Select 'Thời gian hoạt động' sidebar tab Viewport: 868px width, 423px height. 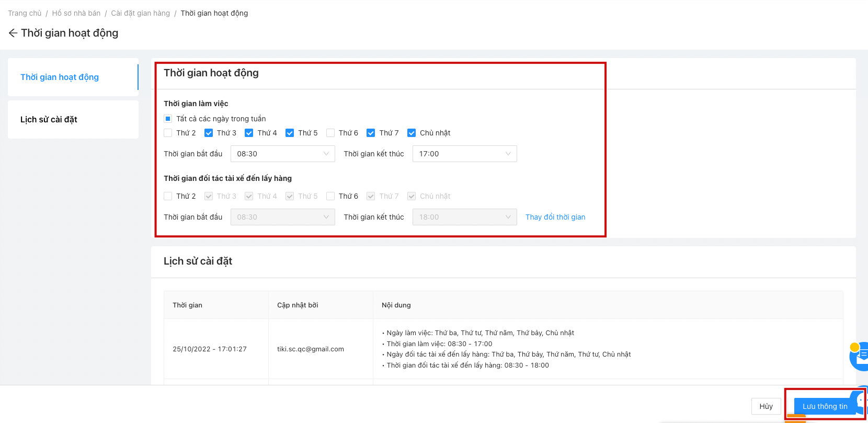73,77
